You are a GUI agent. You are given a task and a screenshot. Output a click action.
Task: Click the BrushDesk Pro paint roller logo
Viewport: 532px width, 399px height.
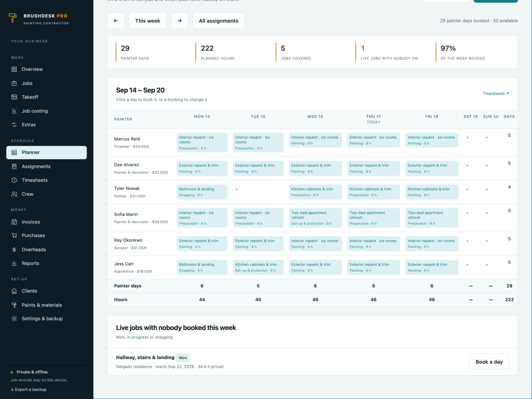pyautogui.click(x=12, y=18)
